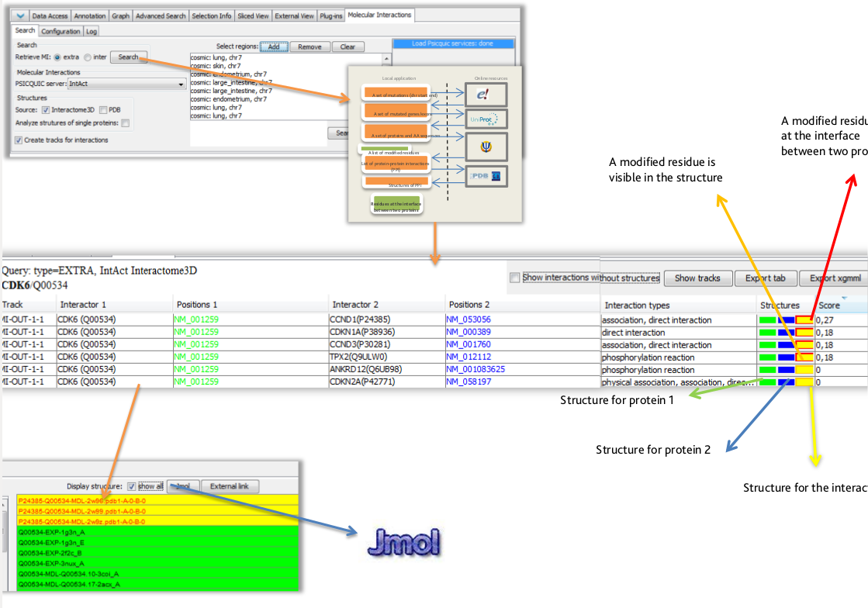868x608 pixels.
Task: Tick Analyze structures of single proteins checkbox
Action: point(126,123)
